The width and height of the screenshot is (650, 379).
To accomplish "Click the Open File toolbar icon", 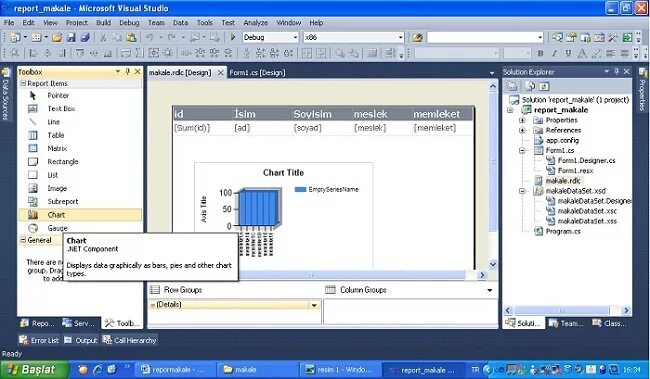I will [57, 38].
